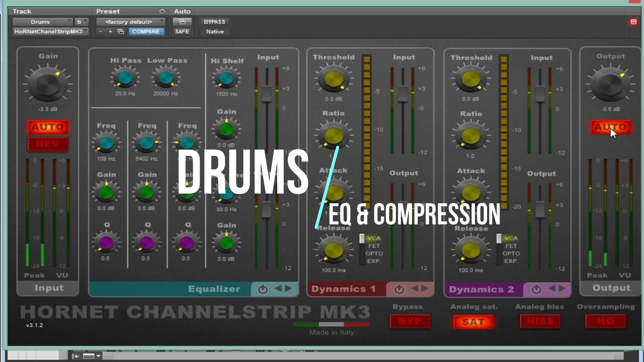Toggle the REV phase button
This screenshot has width=644, height=362.
[x=48, y=144]
